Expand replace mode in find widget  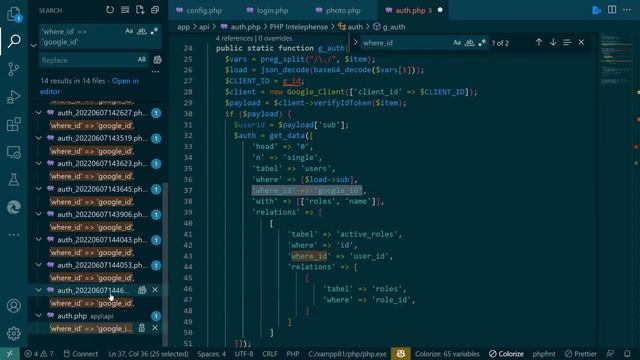click(355, 42)
